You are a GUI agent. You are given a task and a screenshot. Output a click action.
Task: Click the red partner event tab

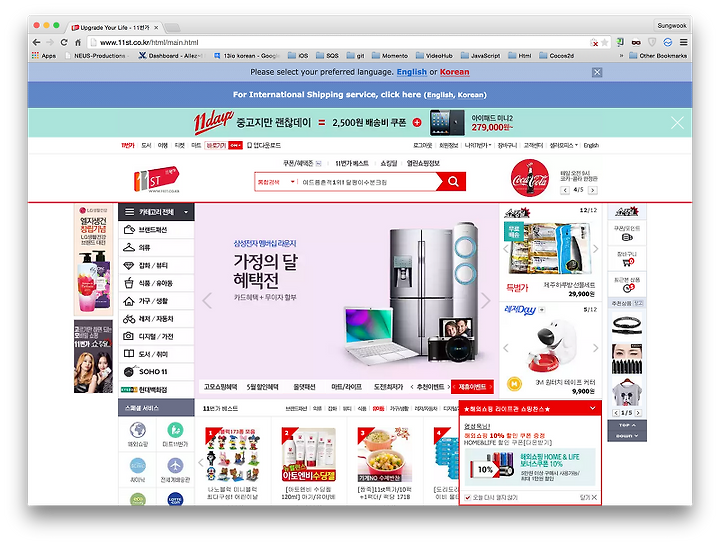[472, 387]
